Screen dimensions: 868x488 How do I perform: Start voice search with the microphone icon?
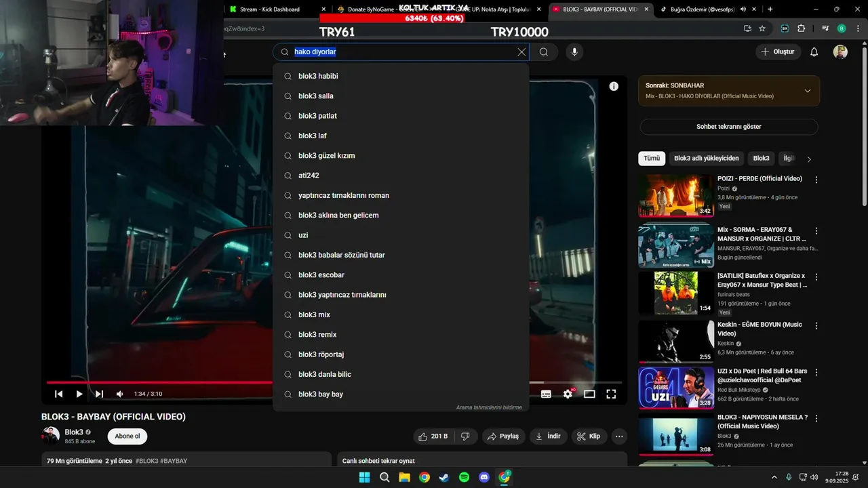[574, 52]
